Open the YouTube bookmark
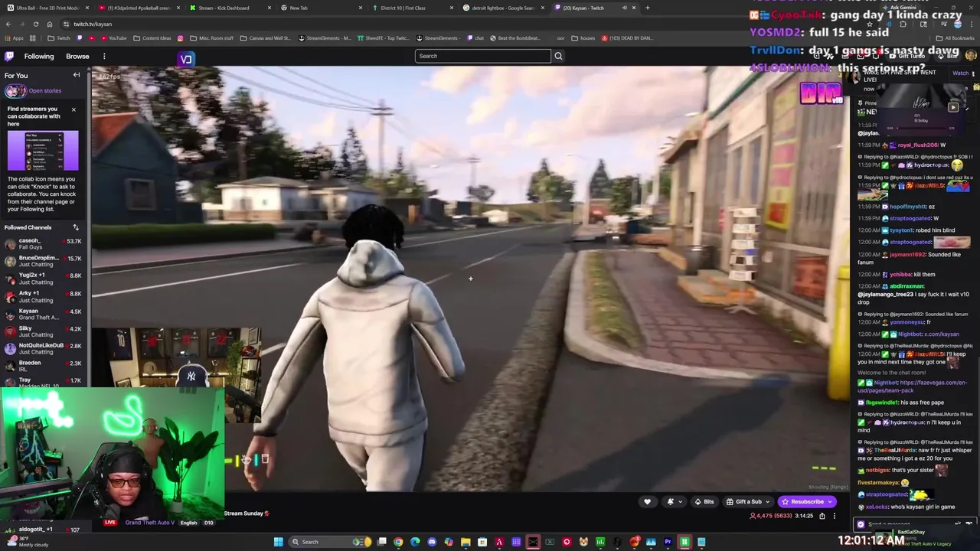This screenshot has width=980, height=551. [x=113, y=38]
